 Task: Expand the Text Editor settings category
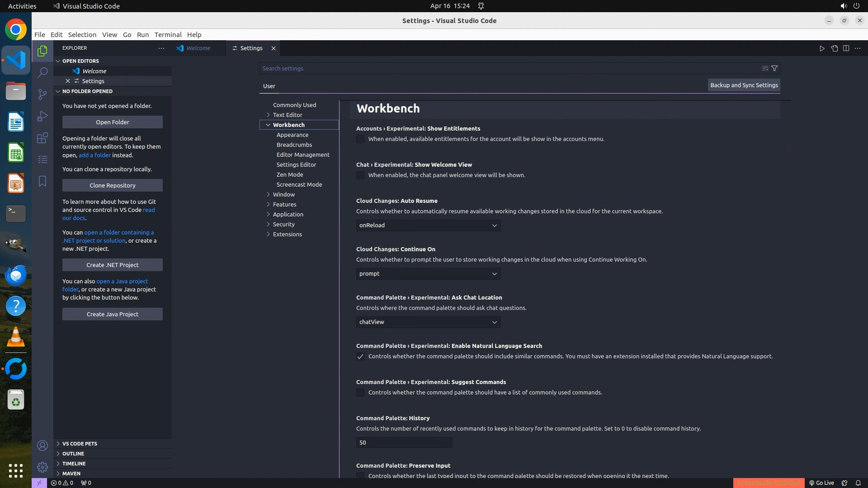pos(288,115)
